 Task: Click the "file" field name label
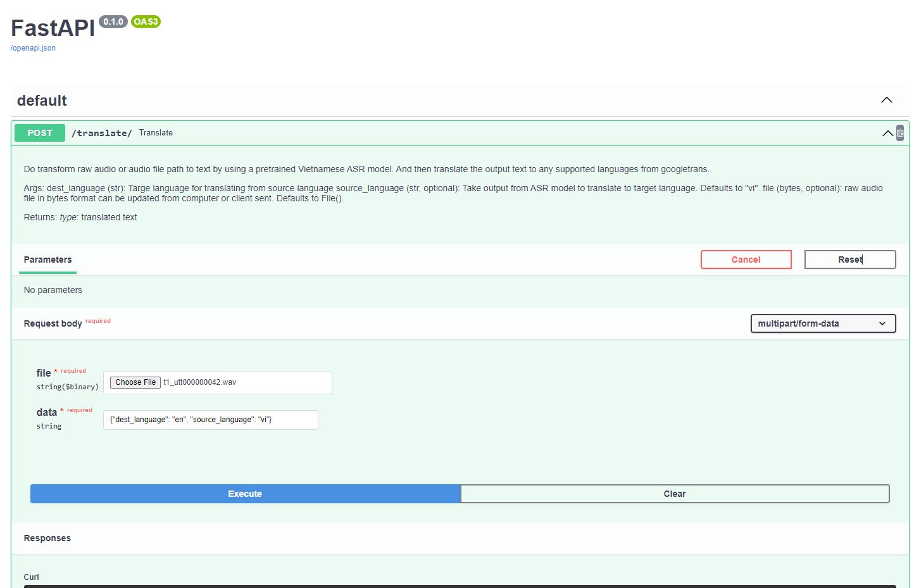43,373
